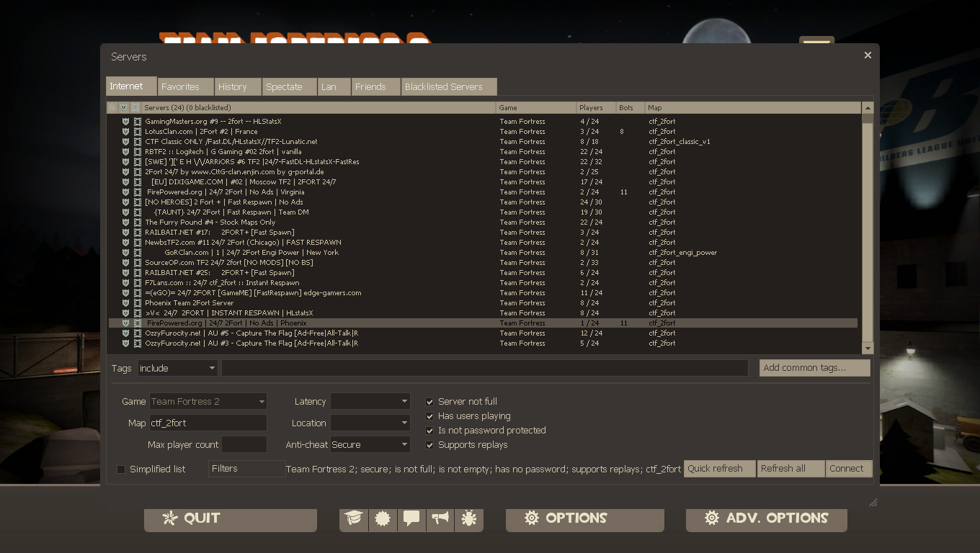Screen dimensions: 980x553
Task: Click Refresh all button
Action: click(790, 469)
